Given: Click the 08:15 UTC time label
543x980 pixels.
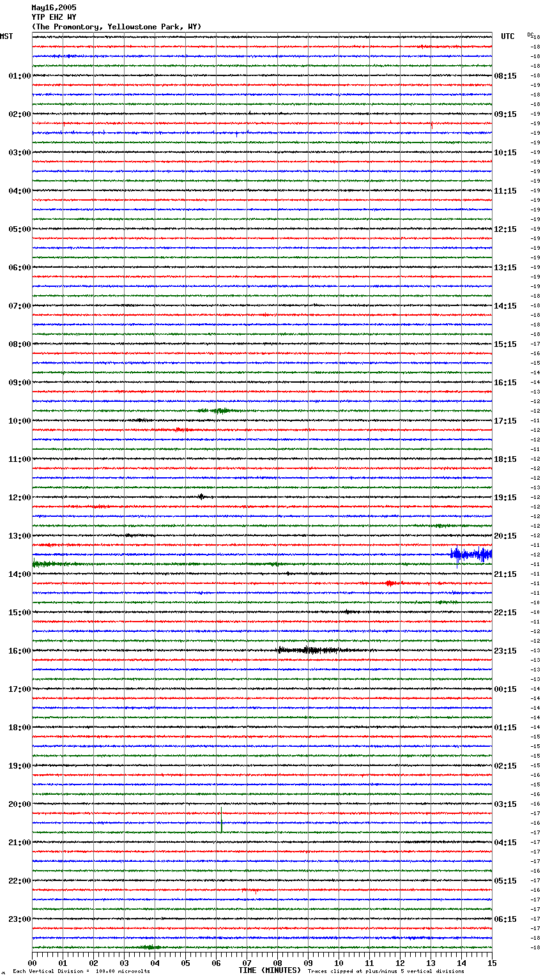Looking at the screenshot, I should 505,76.
